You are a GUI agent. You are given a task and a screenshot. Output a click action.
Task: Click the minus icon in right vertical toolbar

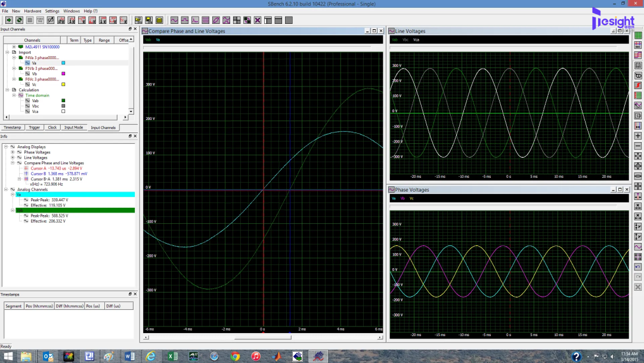click(x=638, y=146)
